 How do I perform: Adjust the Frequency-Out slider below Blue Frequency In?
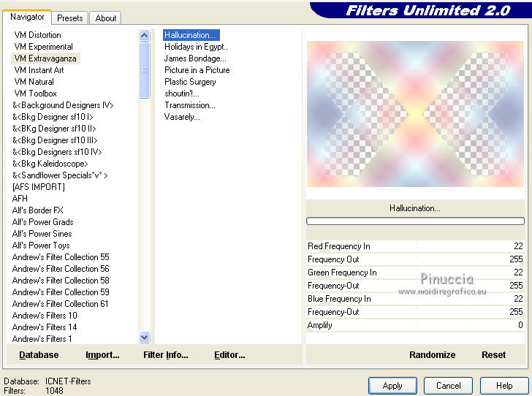tap(415, 312)
